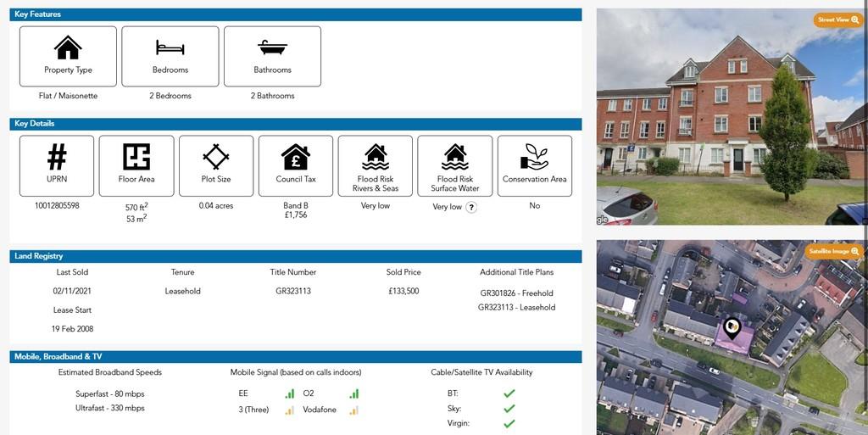Screen dimensions: 868x435
Task: Select the Floor Area floorplan icon
Action: 136,156
